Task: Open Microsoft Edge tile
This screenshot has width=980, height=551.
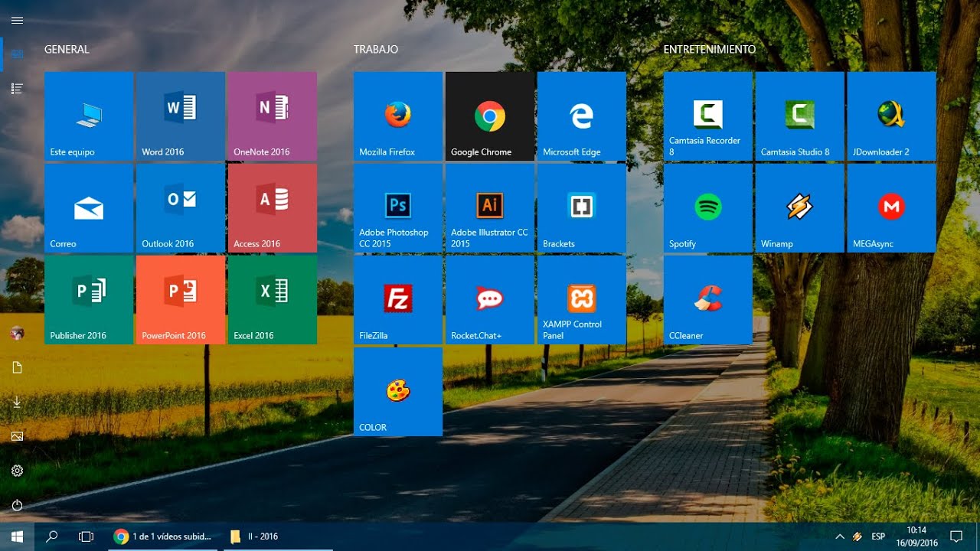Action: coord(582,116)
